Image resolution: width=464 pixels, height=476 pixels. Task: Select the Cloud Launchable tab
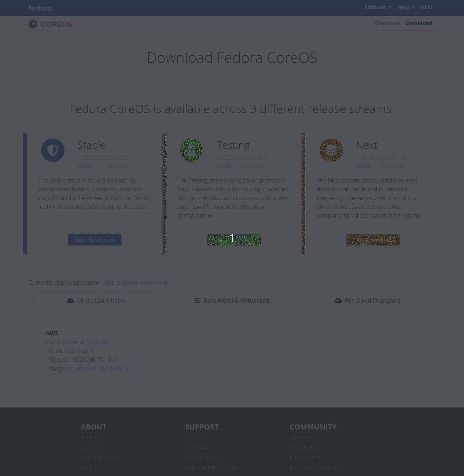96,300
